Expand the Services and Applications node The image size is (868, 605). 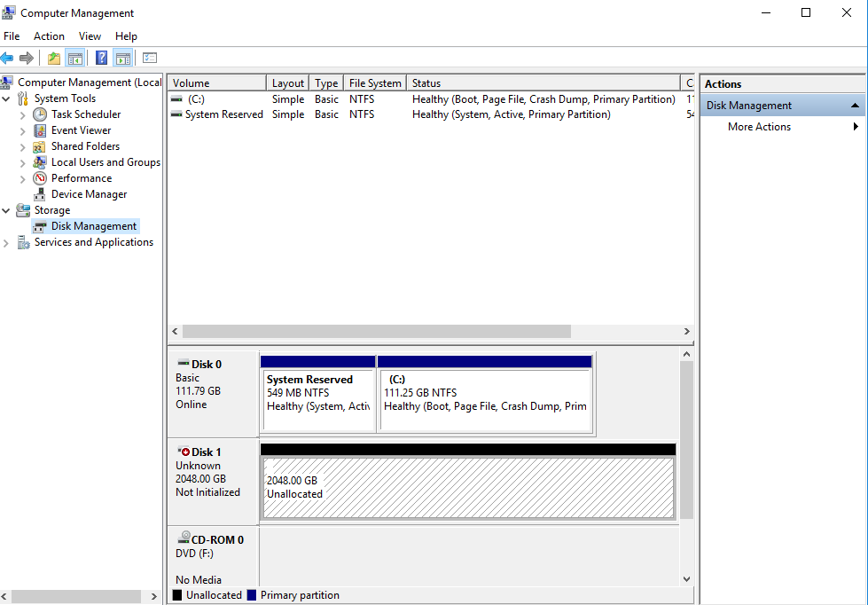[6, 243]
